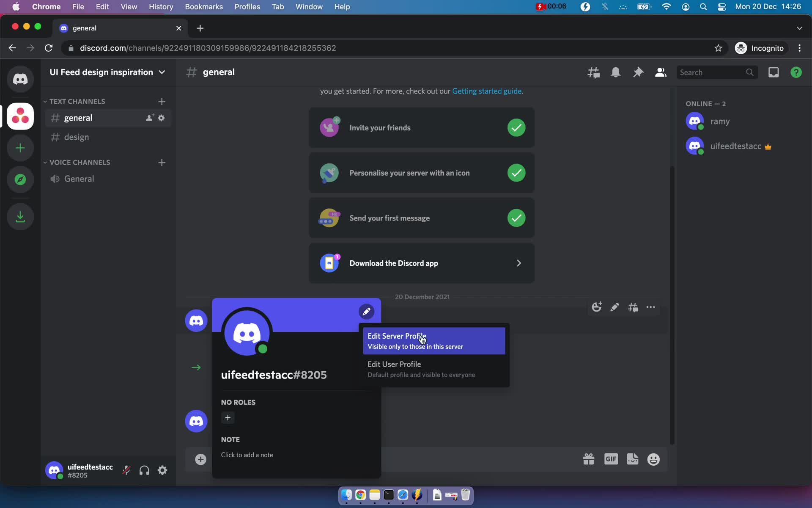
Task: Open the Profiles menu
Action: pos(247,7)
